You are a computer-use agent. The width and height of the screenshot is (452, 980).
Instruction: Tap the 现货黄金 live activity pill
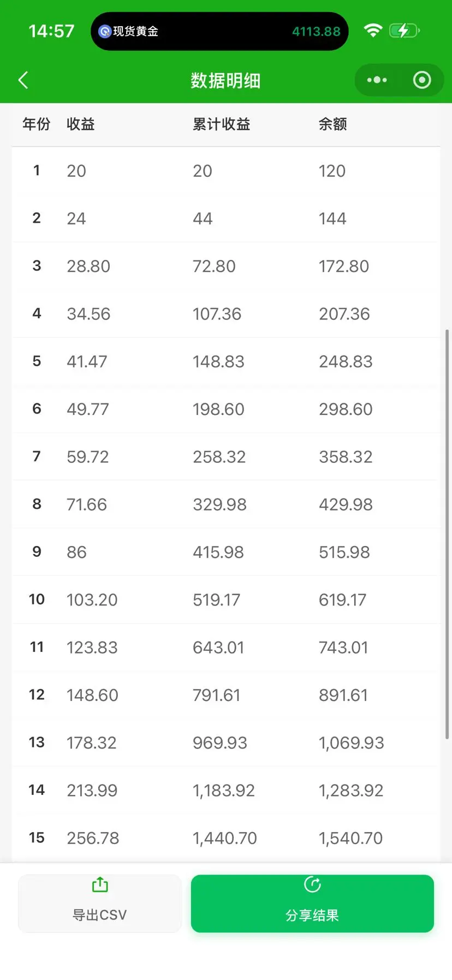coord(219,31)
